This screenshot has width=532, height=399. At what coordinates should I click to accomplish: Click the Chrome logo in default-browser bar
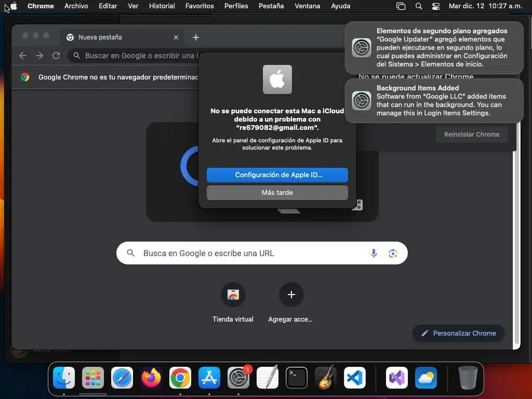pos(25,77)
